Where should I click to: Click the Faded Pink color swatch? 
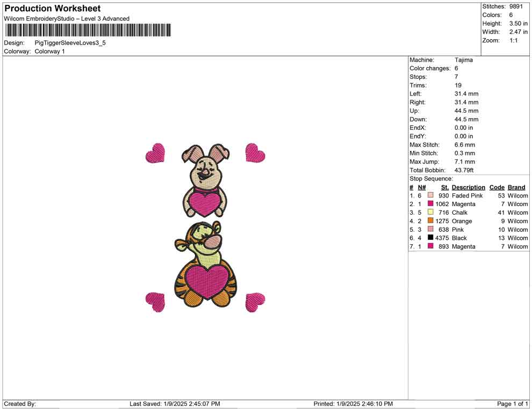pyautogui.click(x=430, y=195)
